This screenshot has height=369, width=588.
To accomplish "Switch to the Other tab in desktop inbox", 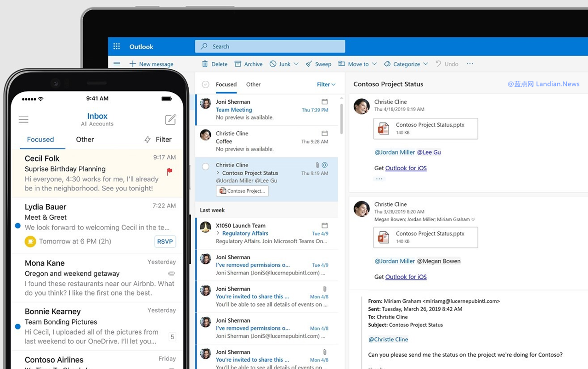I will coord(253,84).
